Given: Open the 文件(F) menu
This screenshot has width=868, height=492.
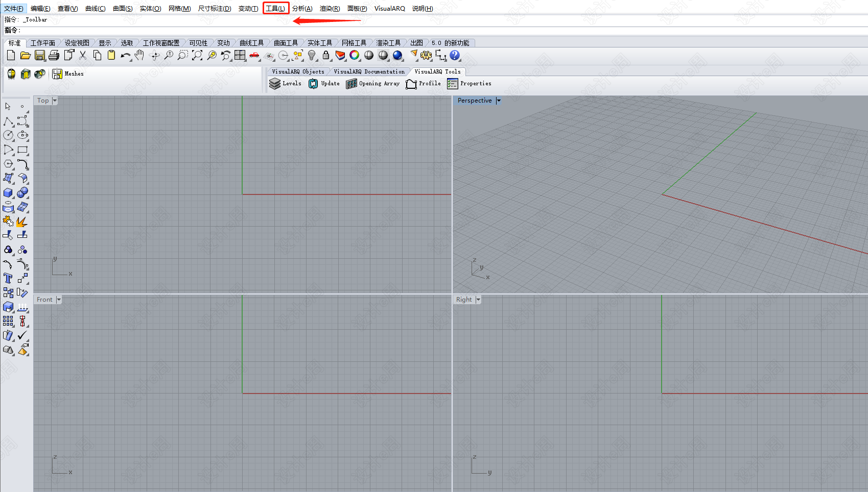Looking at the screenshot, I should pyautogui.click(x=14, y=8).
